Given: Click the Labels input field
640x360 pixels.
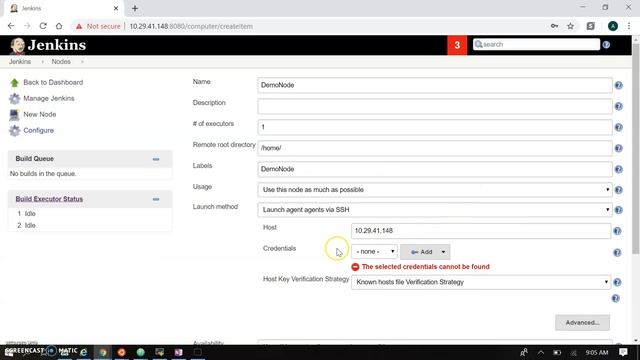Looking at the screenshot, I should coord(435,169).
